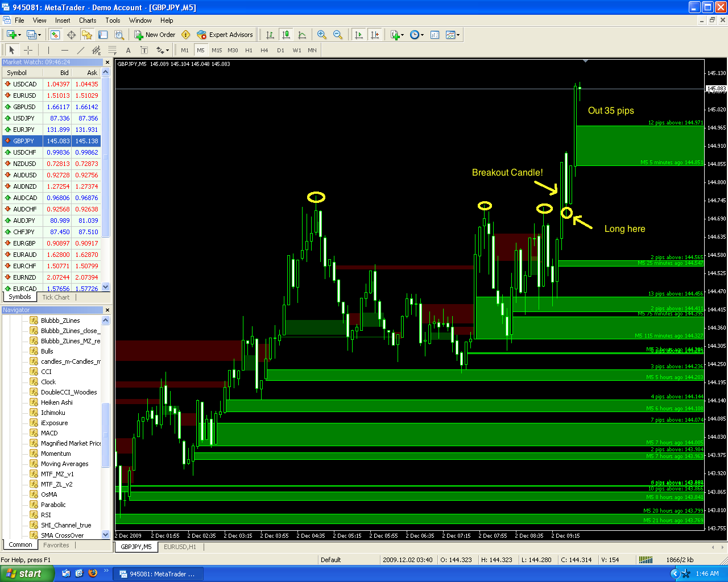Toggle the Chart Shift button

pyautogui.click(x=375, y=35)
